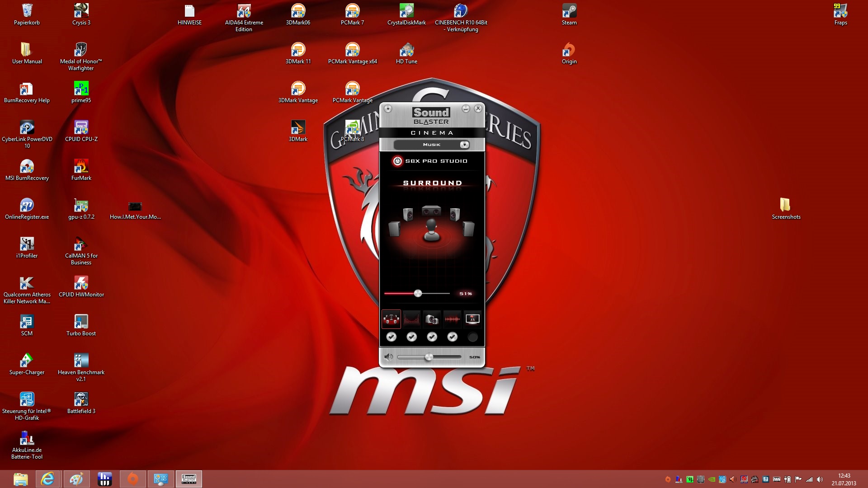Uncheck the checkbox under the Bass icon

[432, 337]
